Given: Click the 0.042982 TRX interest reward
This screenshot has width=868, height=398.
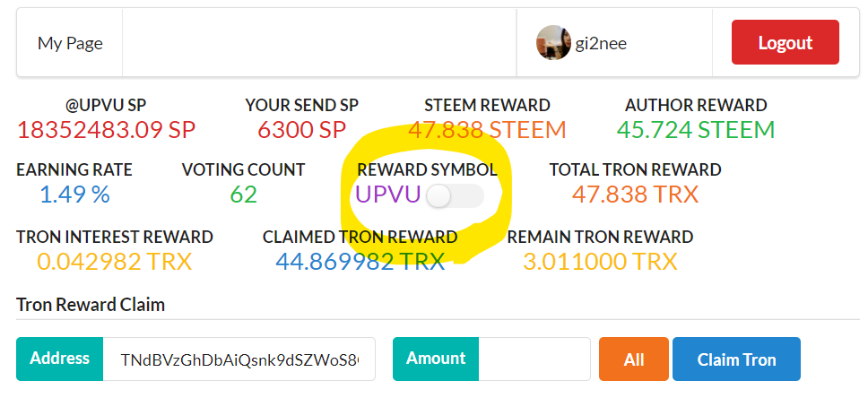Looking at the screenshot, I should click(x=115, y=262).
